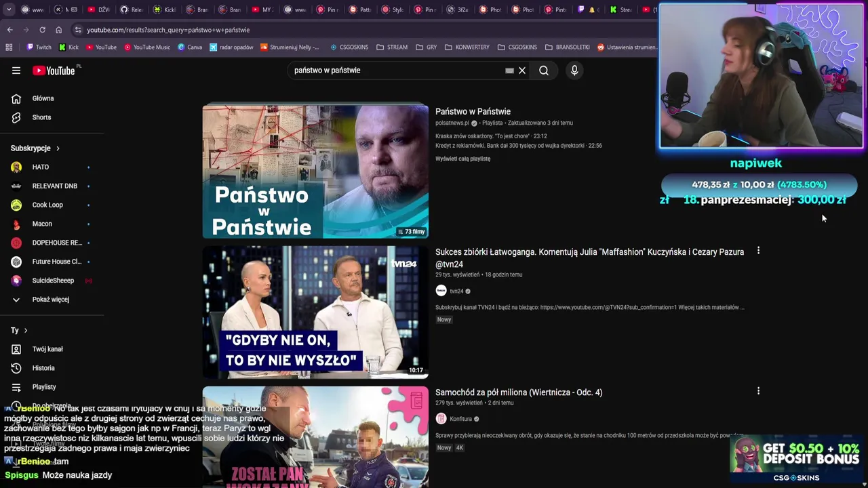Click the browser address bar URL
This screenshot has width=868, height=488.
pos(168,30)
